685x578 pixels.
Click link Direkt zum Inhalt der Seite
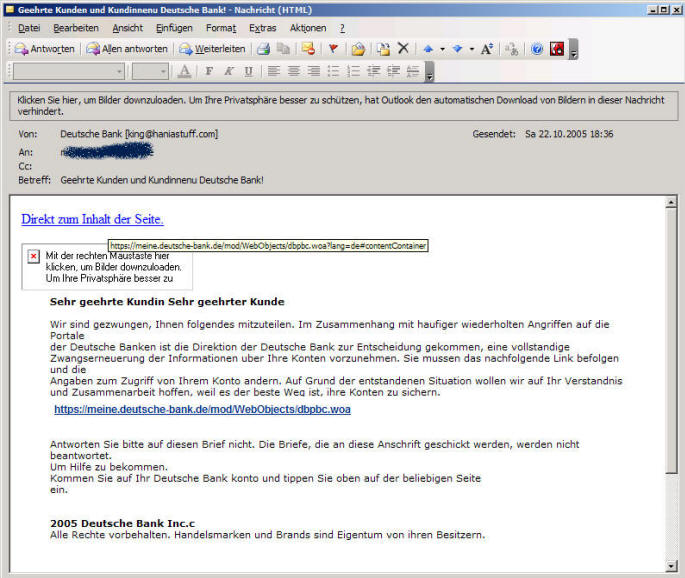92,219
